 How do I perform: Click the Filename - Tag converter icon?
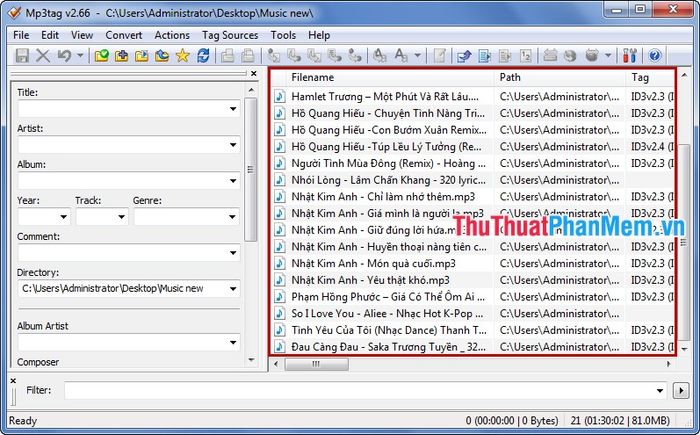coord(294,56)
